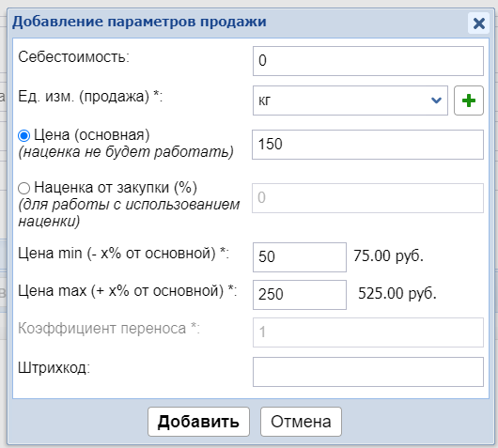Click the disabled markup percentage field
Viewport: 498px width, 448px height.
pyautogui.click(x=367, y=198)
